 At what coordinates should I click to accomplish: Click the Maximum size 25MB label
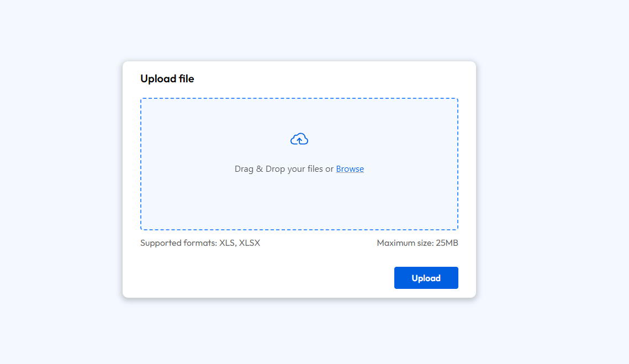(x=417, y=242)
